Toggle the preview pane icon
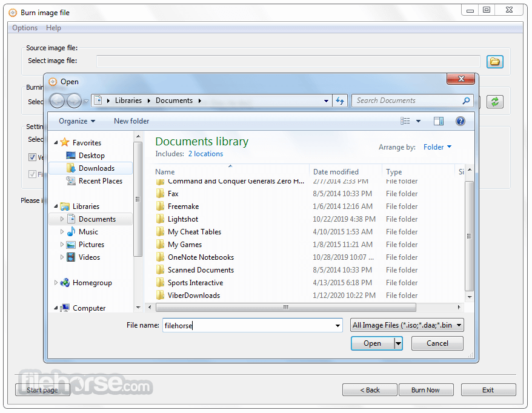This screenshot has width=532, height=413. [x=438, y=121]
